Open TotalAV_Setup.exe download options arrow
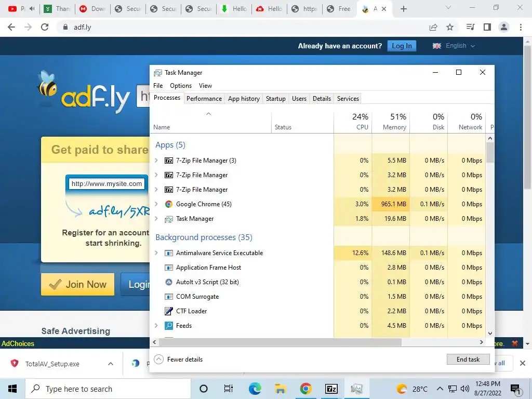The image size is (532, 399). click(x=111, y=364)
